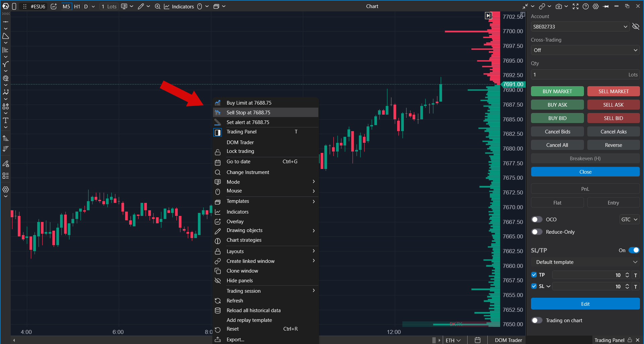The height and width of the screenshot is (344, 644).
Task: Select the triangle shape drawing tool
Action: (x=6, y=36)
